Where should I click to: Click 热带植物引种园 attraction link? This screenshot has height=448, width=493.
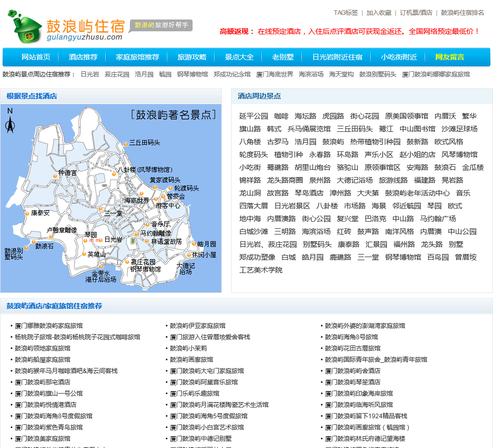[x=375, y=142]
